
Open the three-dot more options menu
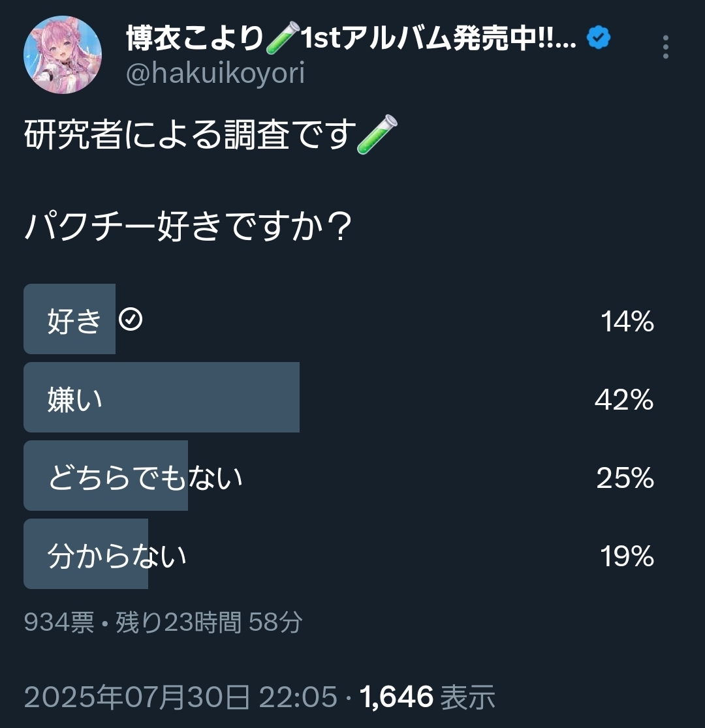[665, 47]
